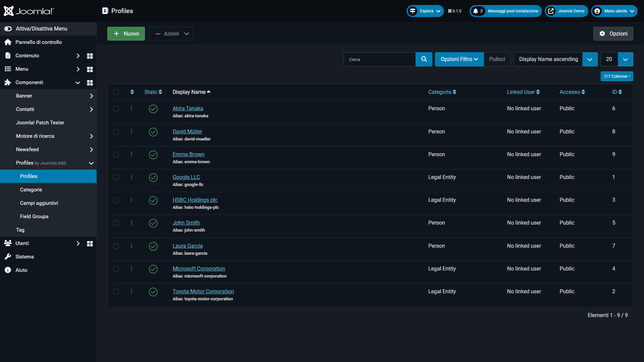644x362 pixels.
Task: Select the Toyota Motor Corporation row checkbox
Action: [x=116, y=292]
